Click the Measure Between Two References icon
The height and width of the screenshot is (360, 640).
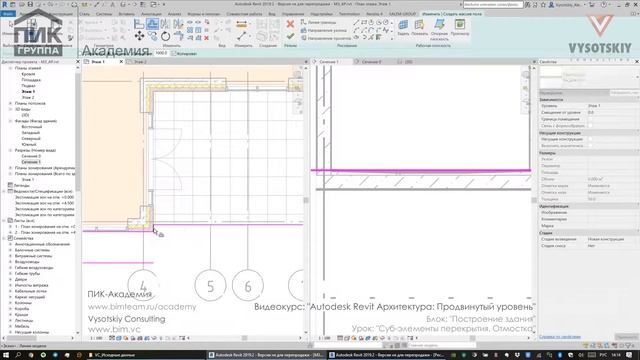[x=242, y=36]
